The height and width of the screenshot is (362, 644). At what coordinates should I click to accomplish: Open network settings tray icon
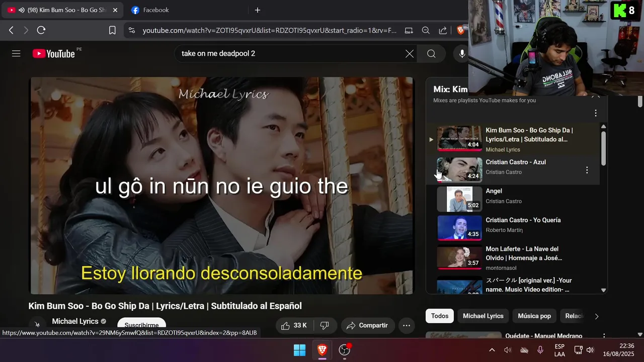pos(578,350)
